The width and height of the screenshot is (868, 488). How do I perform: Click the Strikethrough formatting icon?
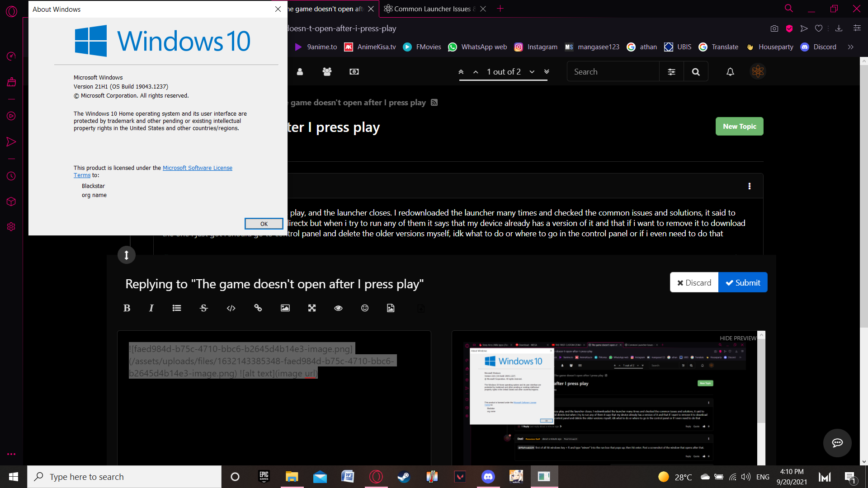pyautogui.click(x=204, y=308)
